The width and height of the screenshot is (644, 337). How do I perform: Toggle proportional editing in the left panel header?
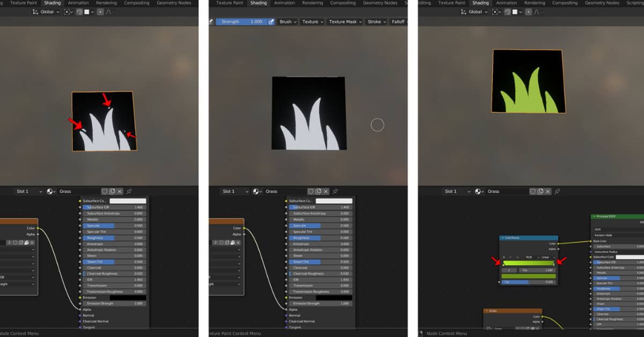pos(99,12)
